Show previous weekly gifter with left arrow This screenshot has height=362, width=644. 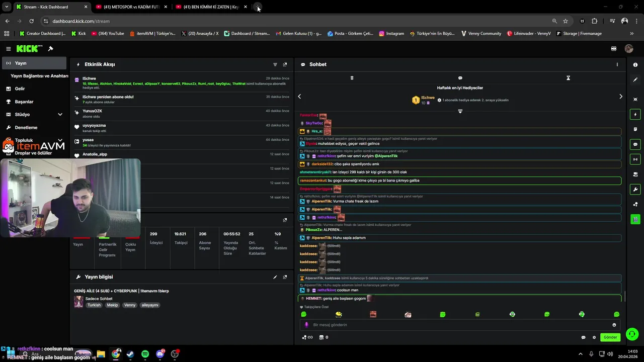[299, 97]
